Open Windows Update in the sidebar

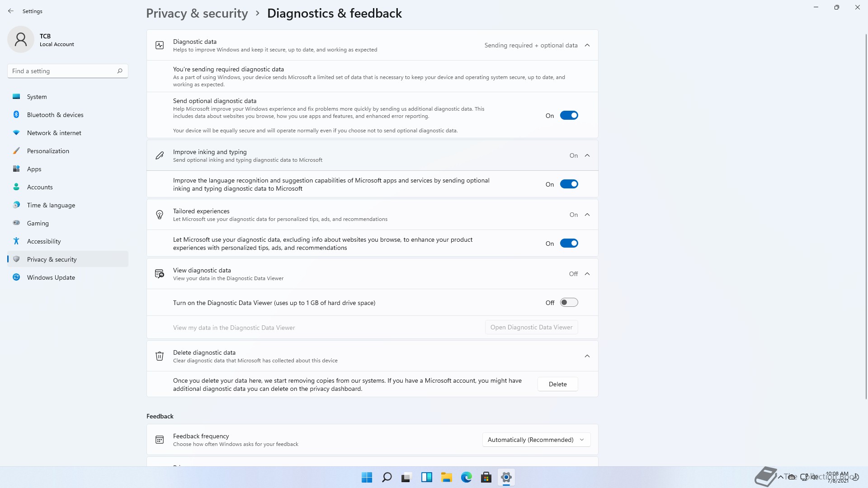pyautogui.click(x=68, y=277)
